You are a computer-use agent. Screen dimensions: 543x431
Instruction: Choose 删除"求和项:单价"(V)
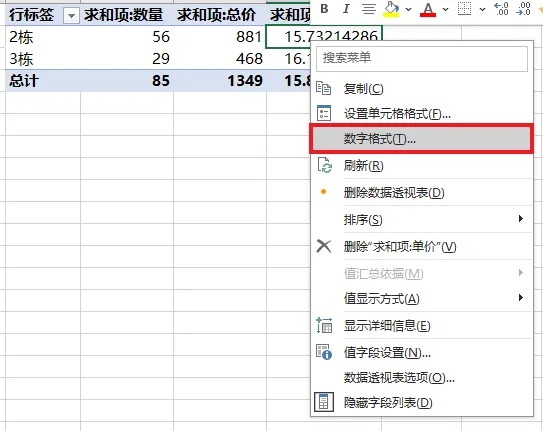click(422, 246)
